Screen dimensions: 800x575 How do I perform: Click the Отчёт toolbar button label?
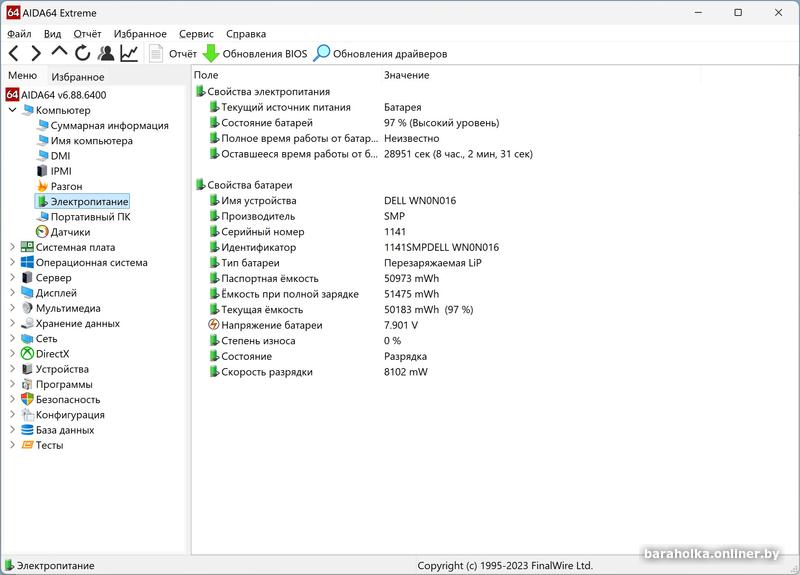183,54
